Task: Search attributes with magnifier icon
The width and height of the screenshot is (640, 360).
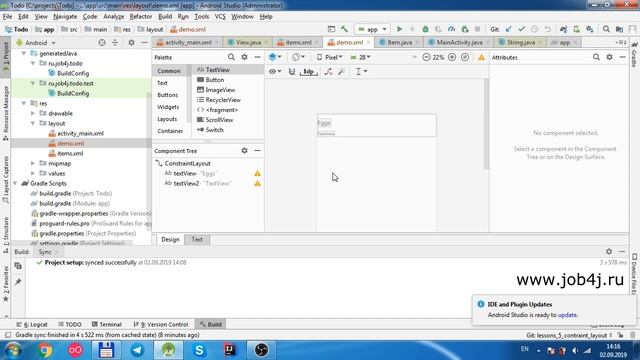Action: click(596, 58)
